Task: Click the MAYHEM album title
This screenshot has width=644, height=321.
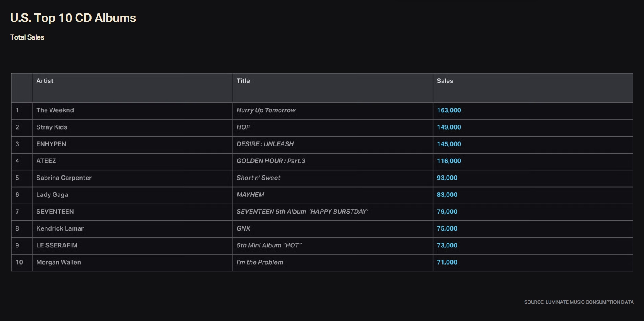Action: pos(250,195)
